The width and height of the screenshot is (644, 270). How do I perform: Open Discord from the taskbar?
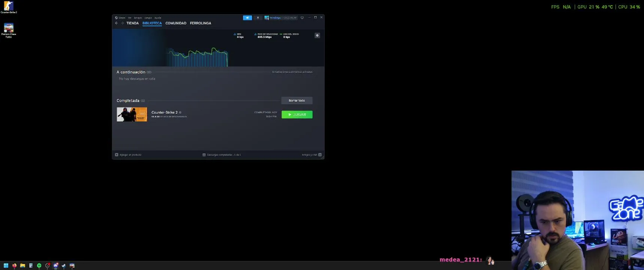click(x=55, y=265)
